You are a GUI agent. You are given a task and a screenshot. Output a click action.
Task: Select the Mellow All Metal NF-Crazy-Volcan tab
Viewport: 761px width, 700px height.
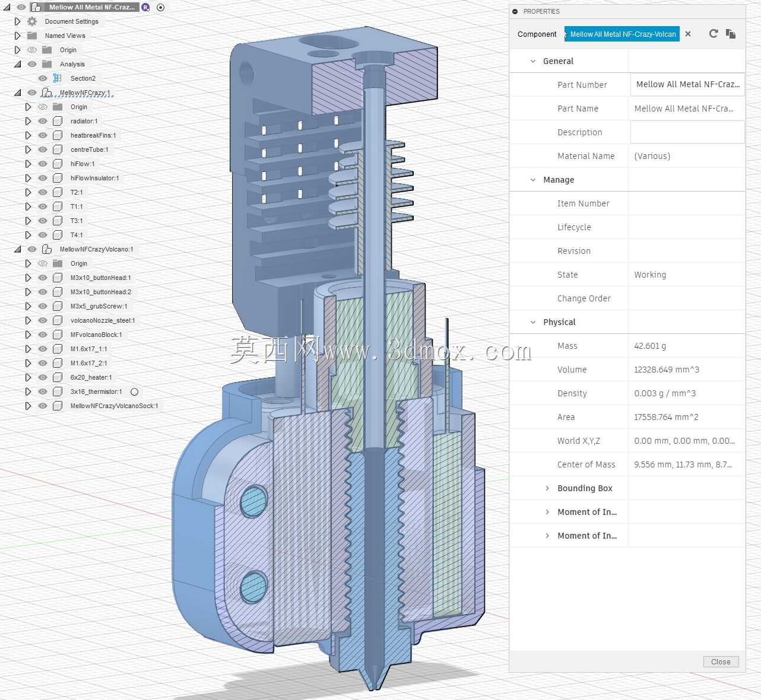click(622, 34)
